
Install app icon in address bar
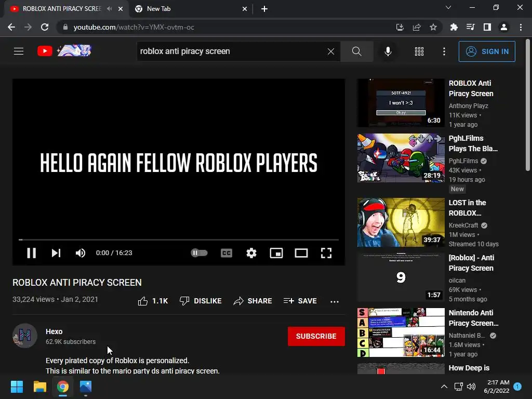point(400,27)
